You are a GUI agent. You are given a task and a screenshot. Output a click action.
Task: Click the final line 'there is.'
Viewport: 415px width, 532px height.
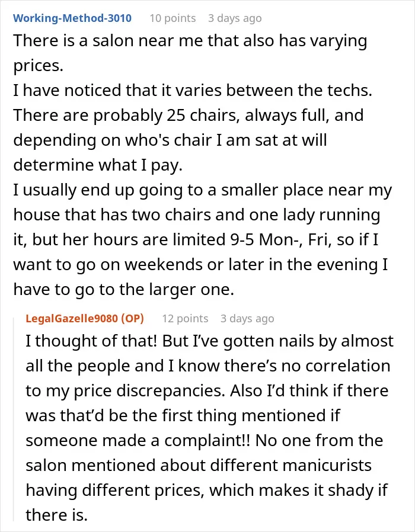[x=57, y=515]
